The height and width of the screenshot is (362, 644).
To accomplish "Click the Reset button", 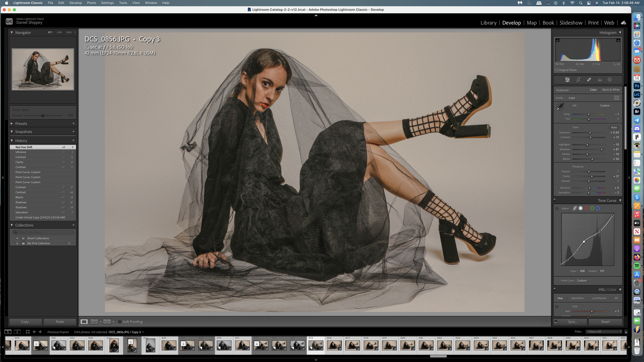I will click(605, 322).
